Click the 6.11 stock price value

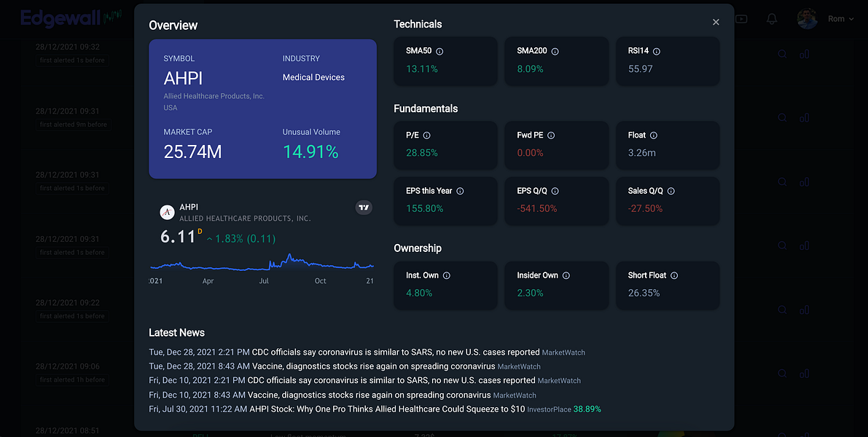[178, 237]
